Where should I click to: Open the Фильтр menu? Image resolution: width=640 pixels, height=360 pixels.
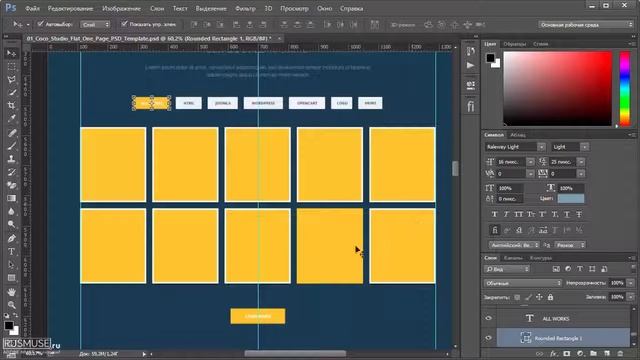tap(245, 8)
